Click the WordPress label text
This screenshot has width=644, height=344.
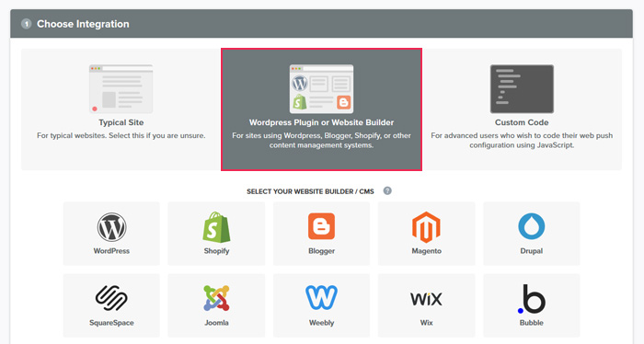pos(111,251)
